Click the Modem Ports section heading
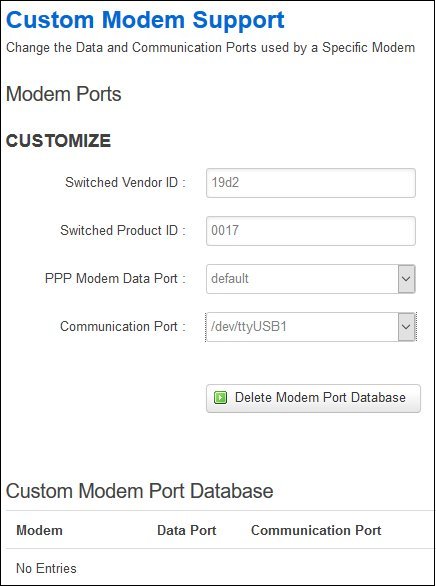The image size is (436, 586). 64,94
